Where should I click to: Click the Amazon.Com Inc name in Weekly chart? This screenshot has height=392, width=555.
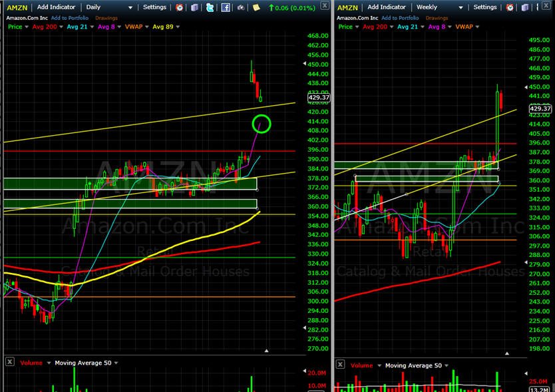pyautogui.click(x=357, y=18)
